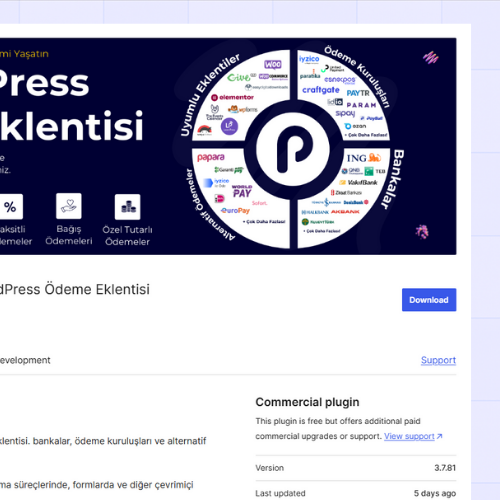Click the percent sign icon in banner

tap(10, 207)
